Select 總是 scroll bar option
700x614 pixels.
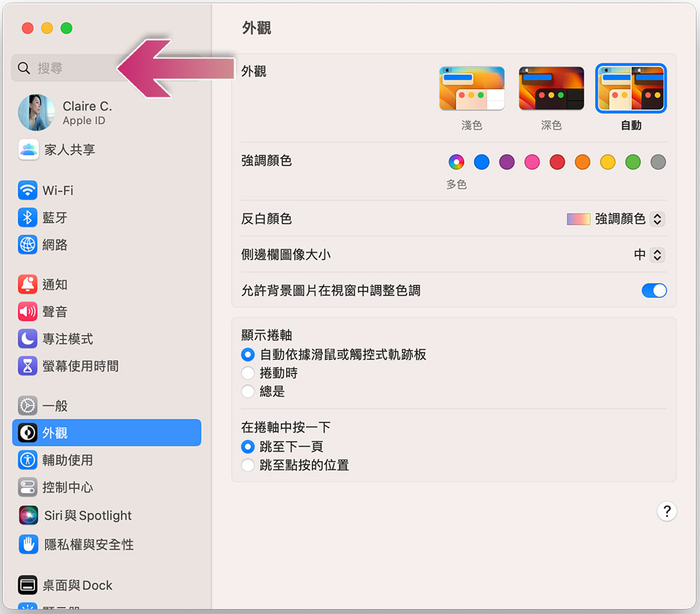click(x=248, y=391)
